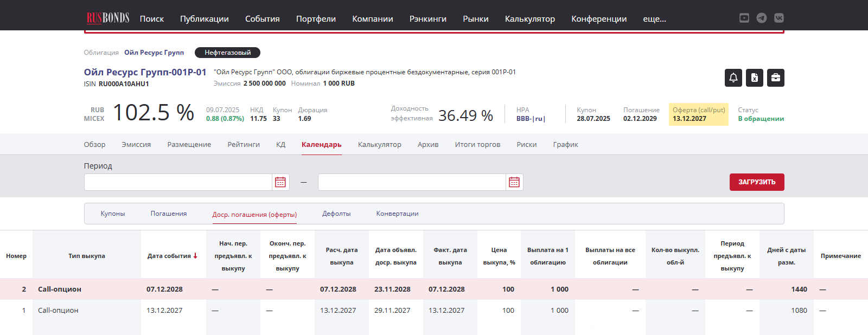Viewport: 868px width, 335px height.
Task: Open Ойл Ресурс Групп issuer link
Action: point(154,53)
